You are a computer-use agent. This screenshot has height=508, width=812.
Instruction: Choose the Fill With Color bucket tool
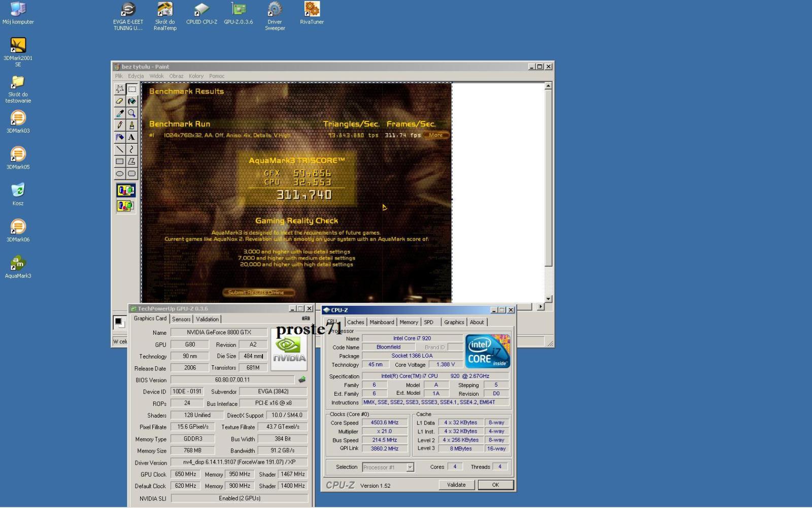click(x=132, y=101)
